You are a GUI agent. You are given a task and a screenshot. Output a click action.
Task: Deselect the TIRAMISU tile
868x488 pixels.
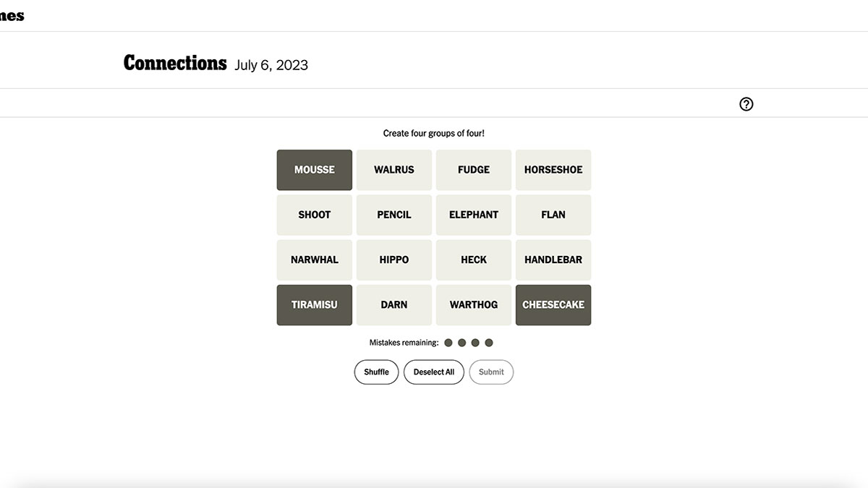315,305
